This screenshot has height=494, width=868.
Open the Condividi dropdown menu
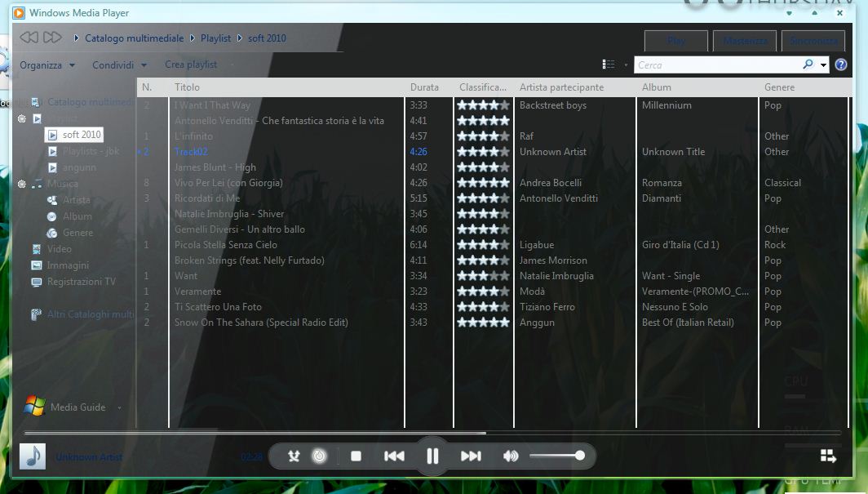[120, 65]
